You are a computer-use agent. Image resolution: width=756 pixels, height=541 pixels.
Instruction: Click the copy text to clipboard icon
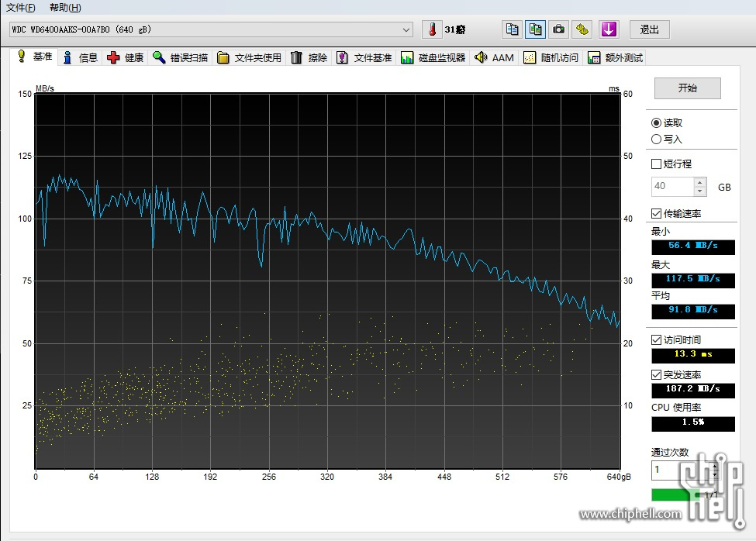(x=512, y=29)
